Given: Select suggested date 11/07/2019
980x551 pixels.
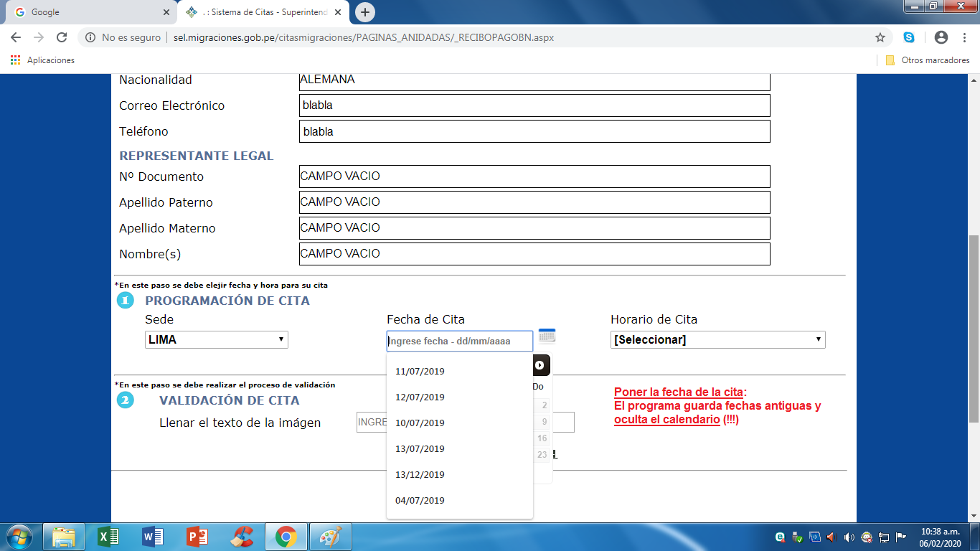Looking at the screenshot, I should 420,372.
